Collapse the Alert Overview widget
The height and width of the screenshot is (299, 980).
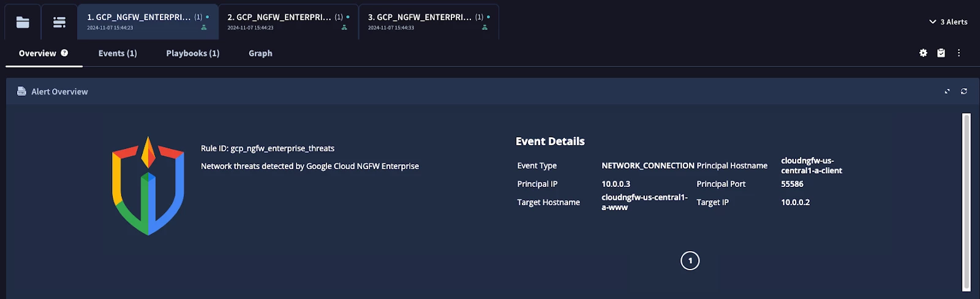(947, 91)
